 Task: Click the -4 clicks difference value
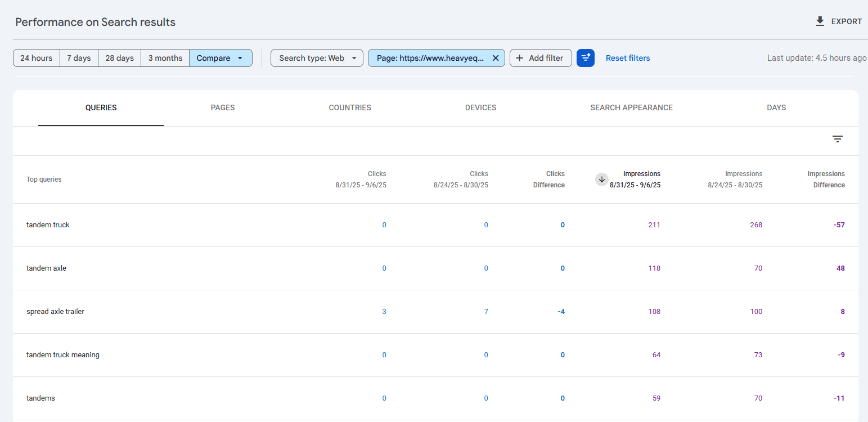coord(561,312)
